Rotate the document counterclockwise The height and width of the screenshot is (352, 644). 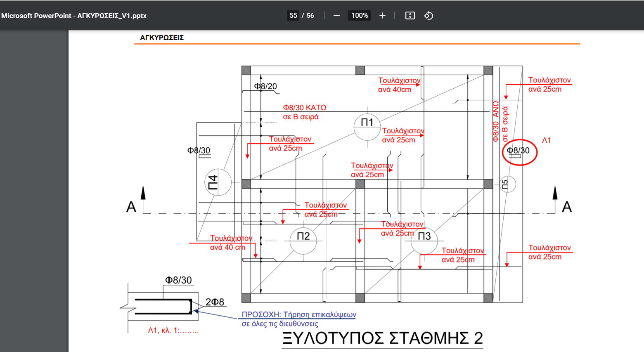click(x=429, y=16)
